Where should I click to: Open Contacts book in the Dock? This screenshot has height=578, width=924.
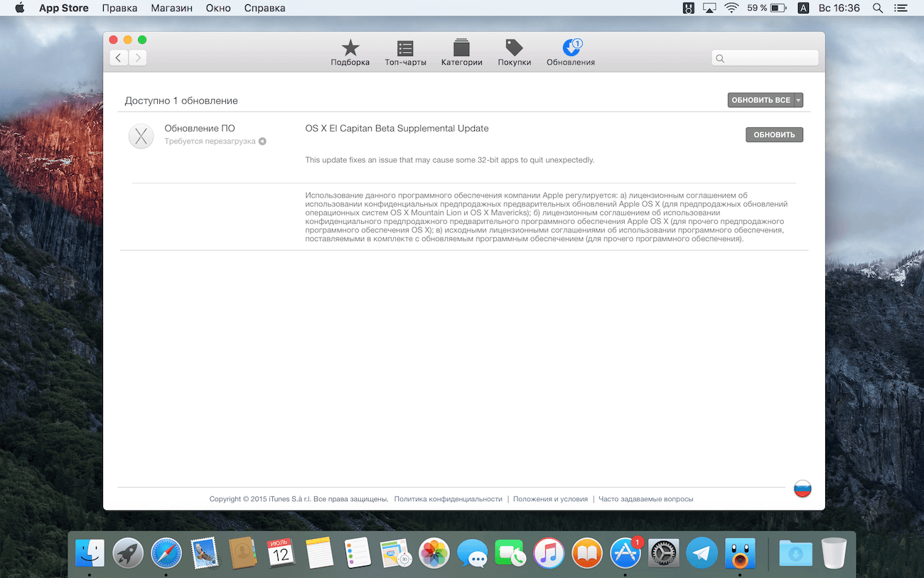(x=242, y=552)
